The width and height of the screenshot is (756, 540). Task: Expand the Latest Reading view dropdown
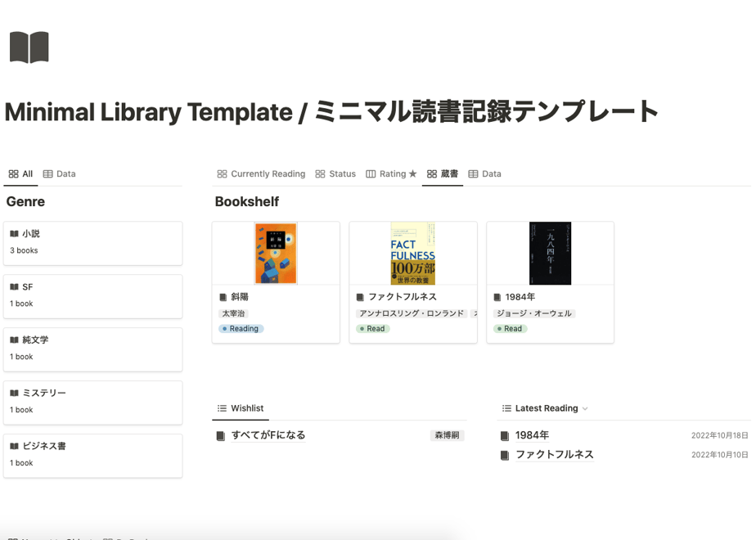point(585,409)
